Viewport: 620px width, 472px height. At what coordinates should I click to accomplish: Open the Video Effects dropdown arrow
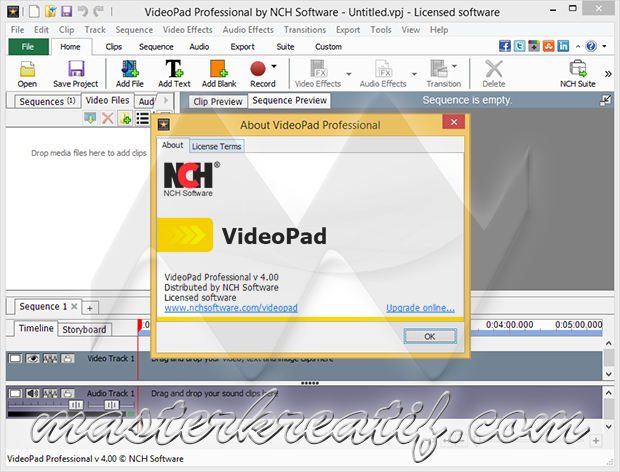pos(349,74)
